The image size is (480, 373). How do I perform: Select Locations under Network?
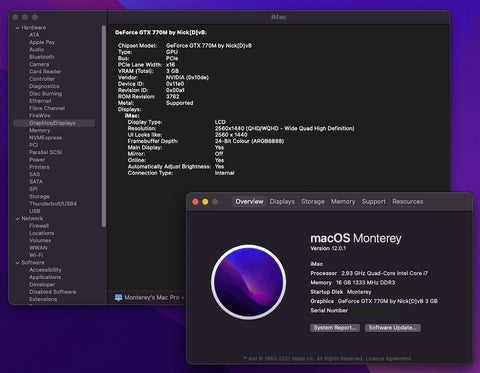point(42,233)
